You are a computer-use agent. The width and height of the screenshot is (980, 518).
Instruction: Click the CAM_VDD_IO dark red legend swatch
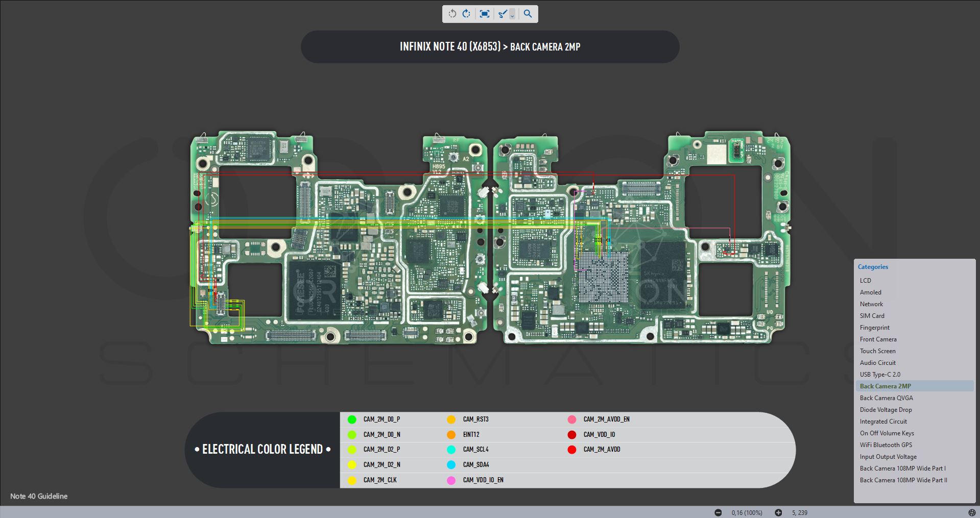coord(572,435)
